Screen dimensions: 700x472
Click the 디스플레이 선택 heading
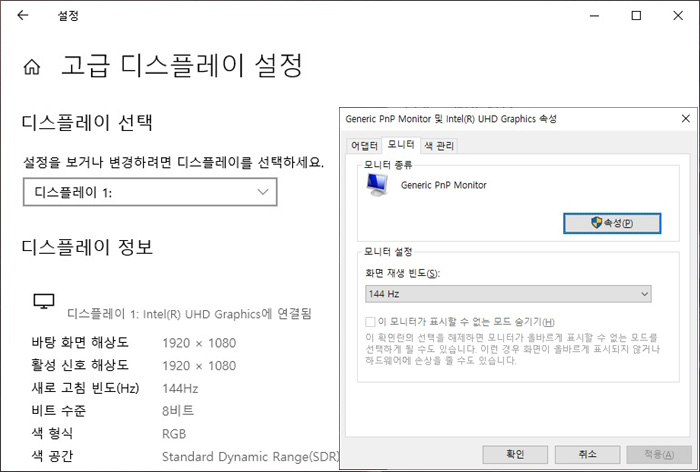(88, 122)
